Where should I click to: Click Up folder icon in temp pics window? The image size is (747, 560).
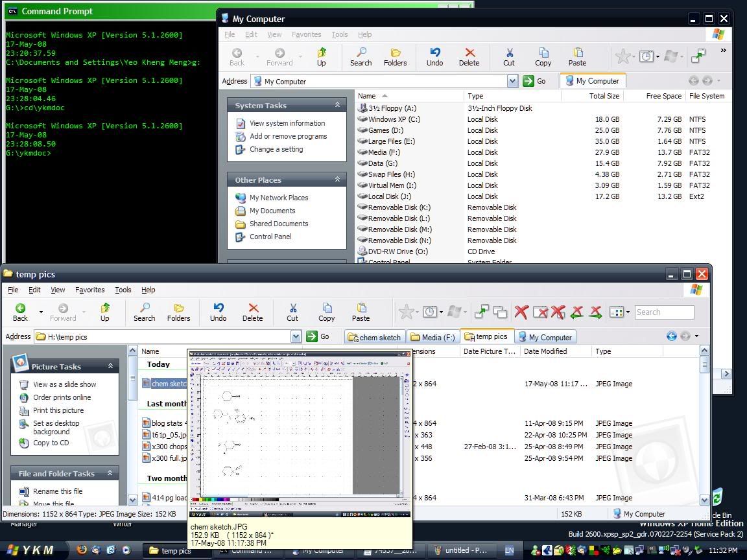(105, 308)
